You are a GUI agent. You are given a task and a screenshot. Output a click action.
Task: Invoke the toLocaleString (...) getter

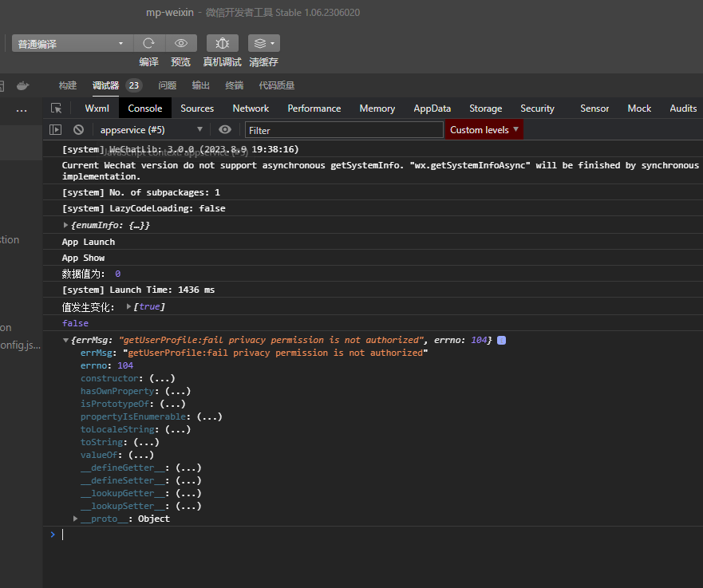tap(178, 429)
